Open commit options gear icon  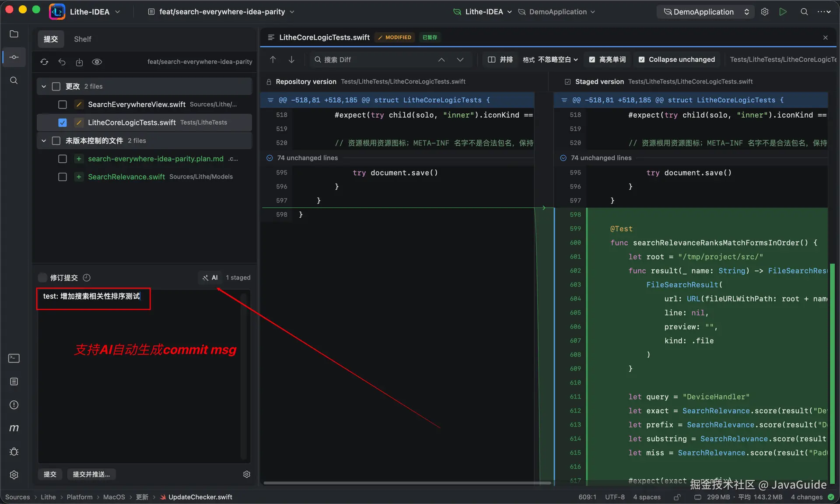(247, 474)
